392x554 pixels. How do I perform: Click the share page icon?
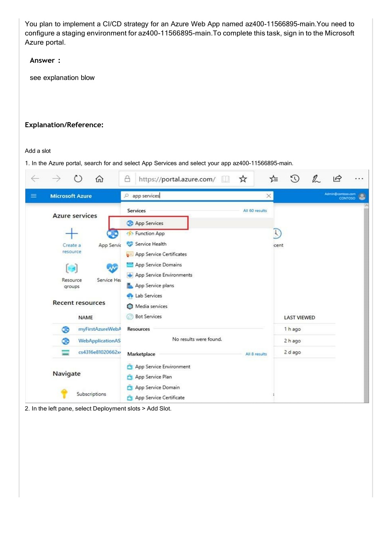(337, 178)
